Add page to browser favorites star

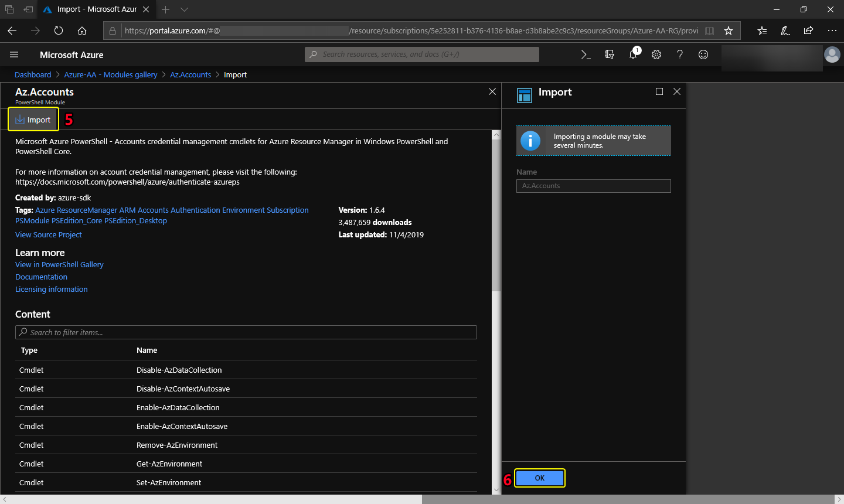729,30
